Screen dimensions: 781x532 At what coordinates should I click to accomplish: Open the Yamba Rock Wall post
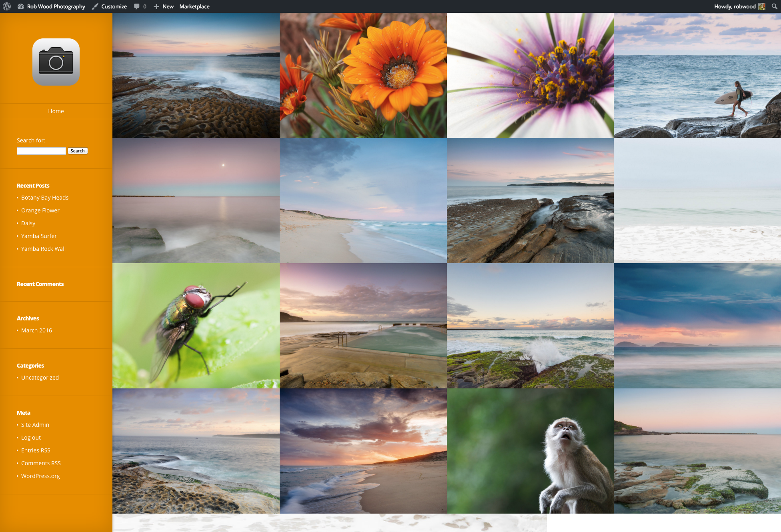point(44,249)
